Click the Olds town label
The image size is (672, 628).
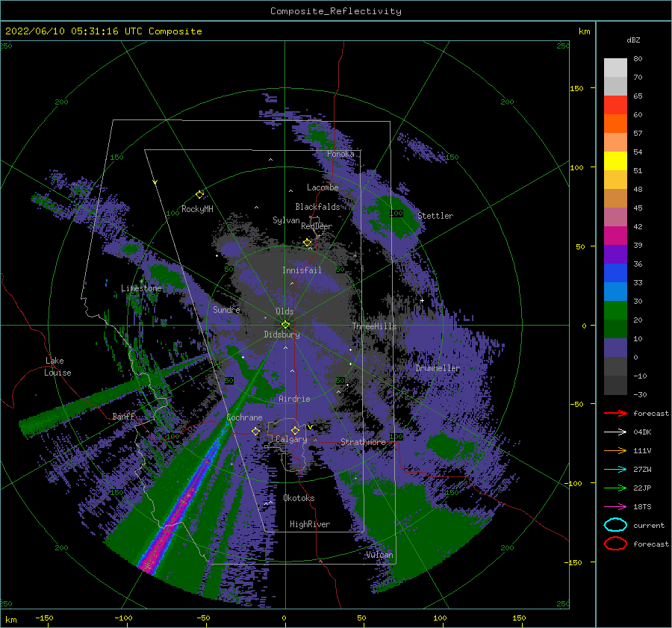click(284, 311)
